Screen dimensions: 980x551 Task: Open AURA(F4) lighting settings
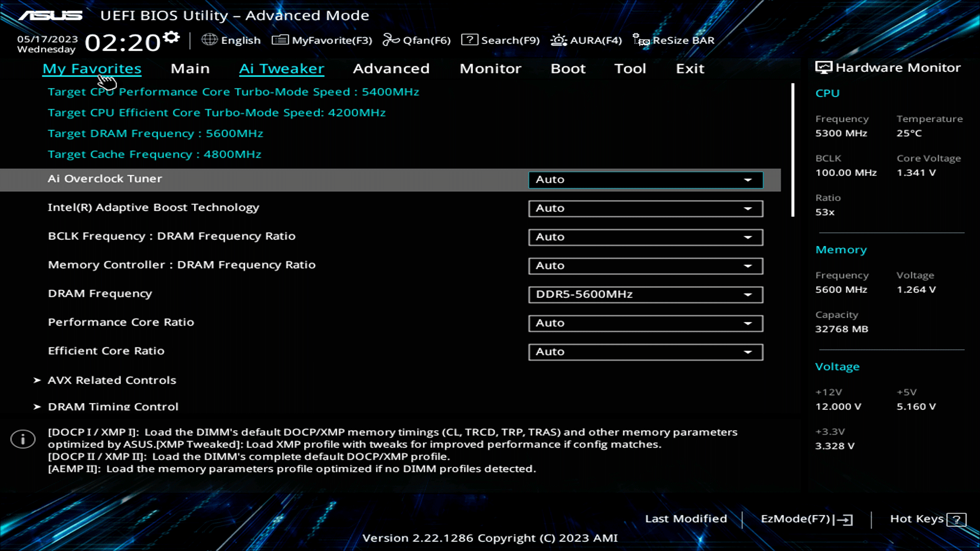(x=558, y=40)
